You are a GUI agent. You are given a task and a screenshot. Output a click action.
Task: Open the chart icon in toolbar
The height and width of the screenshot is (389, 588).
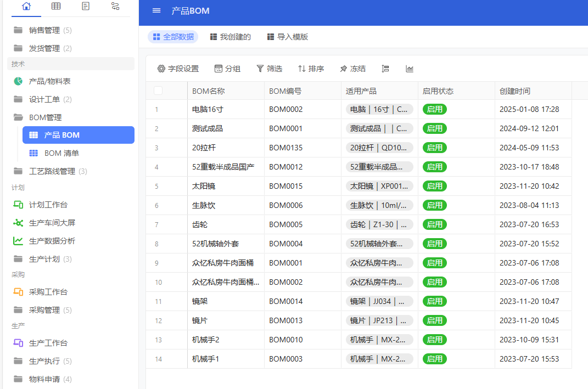[410, 69]
